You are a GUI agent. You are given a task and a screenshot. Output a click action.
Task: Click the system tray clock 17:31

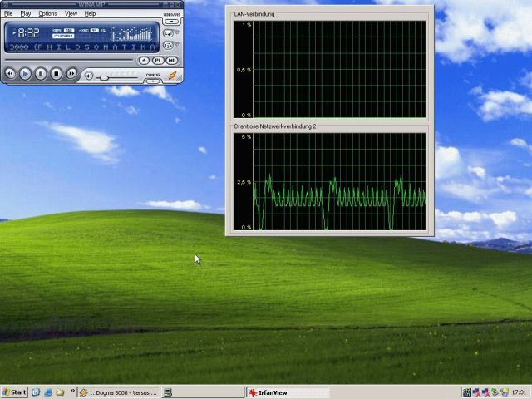[x=520, y=392]
